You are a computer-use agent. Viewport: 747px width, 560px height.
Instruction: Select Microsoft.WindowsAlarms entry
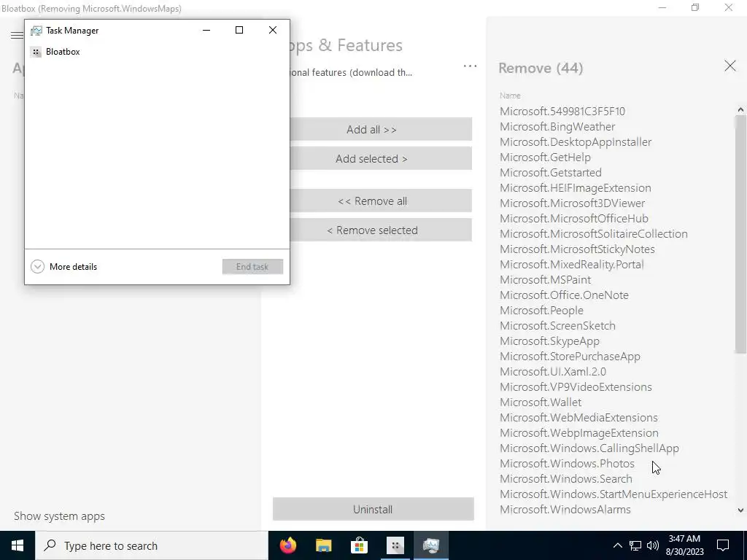coord(565,510)
